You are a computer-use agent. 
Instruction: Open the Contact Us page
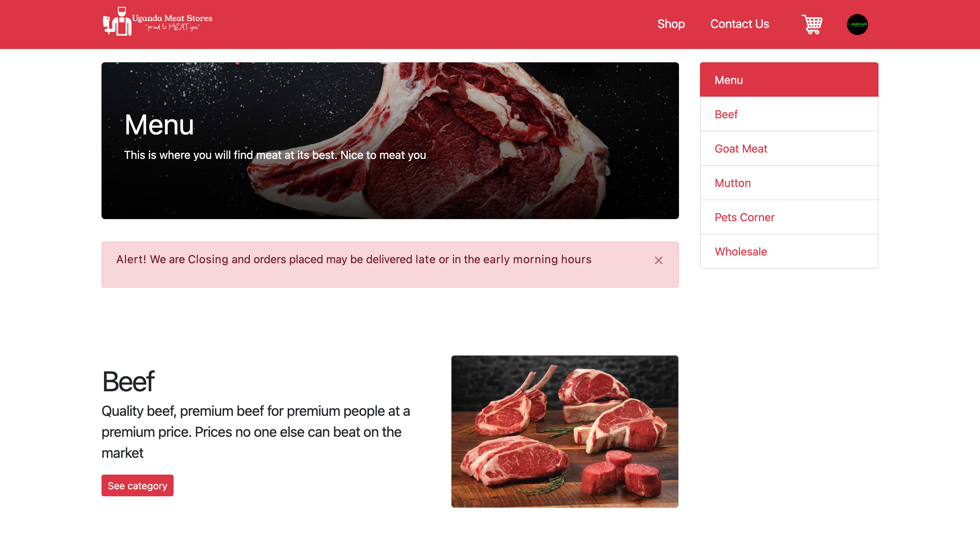[739, 24]
